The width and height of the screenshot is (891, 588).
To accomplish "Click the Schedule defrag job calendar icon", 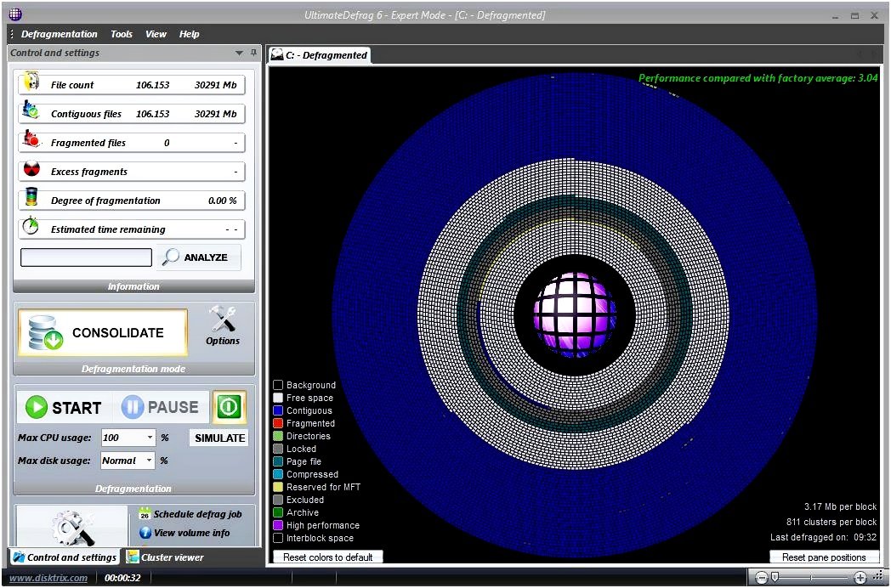I will 145,513.
